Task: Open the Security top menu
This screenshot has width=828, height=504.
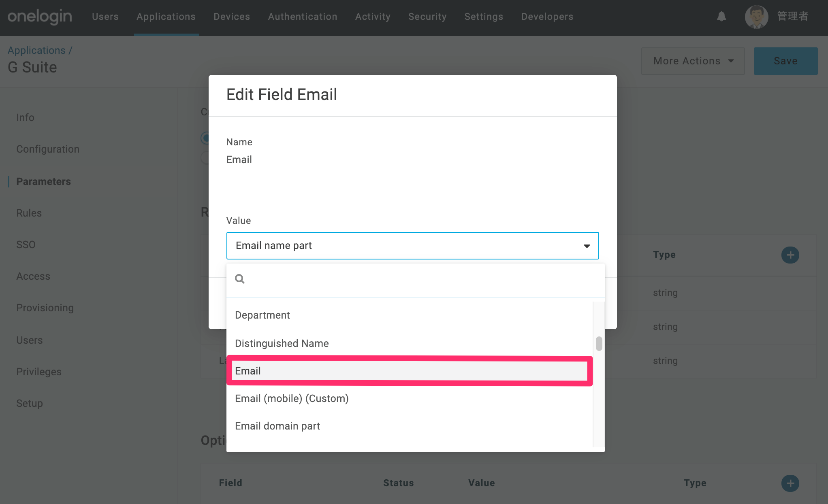Action: coord(427,17)
